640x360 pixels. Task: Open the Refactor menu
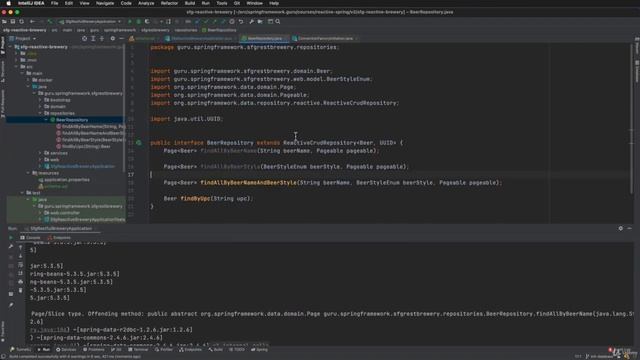[x=169, y=3]
